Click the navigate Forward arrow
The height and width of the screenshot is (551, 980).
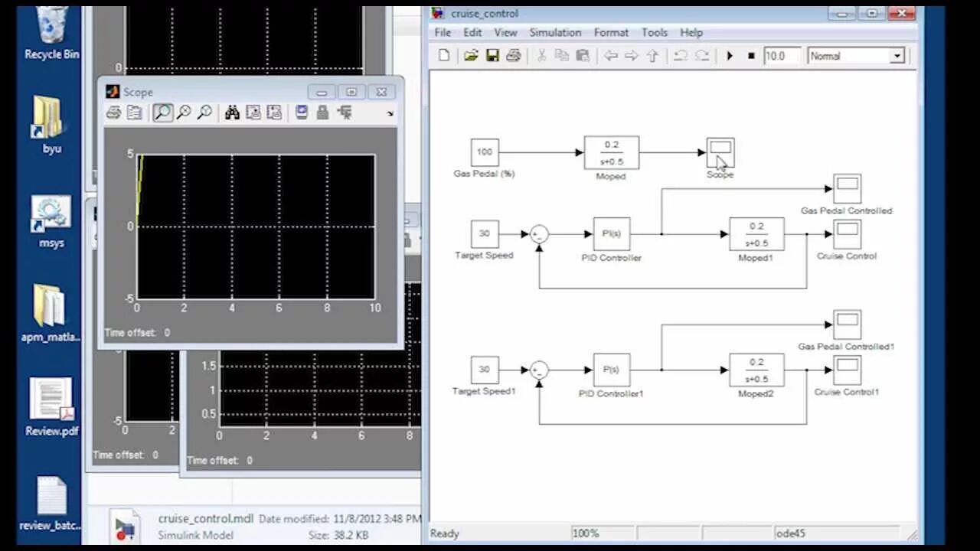[x=632, y=56]
